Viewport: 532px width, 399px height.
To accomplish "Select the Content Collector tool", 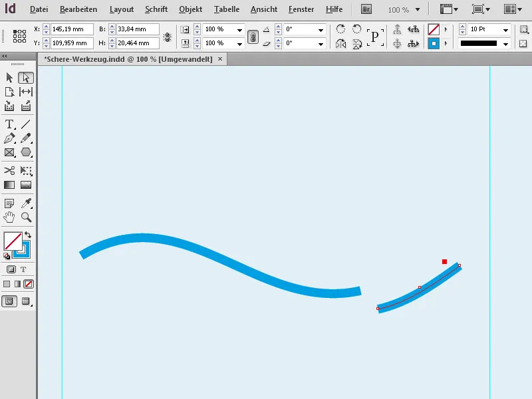I will click(x=9, y=106).
